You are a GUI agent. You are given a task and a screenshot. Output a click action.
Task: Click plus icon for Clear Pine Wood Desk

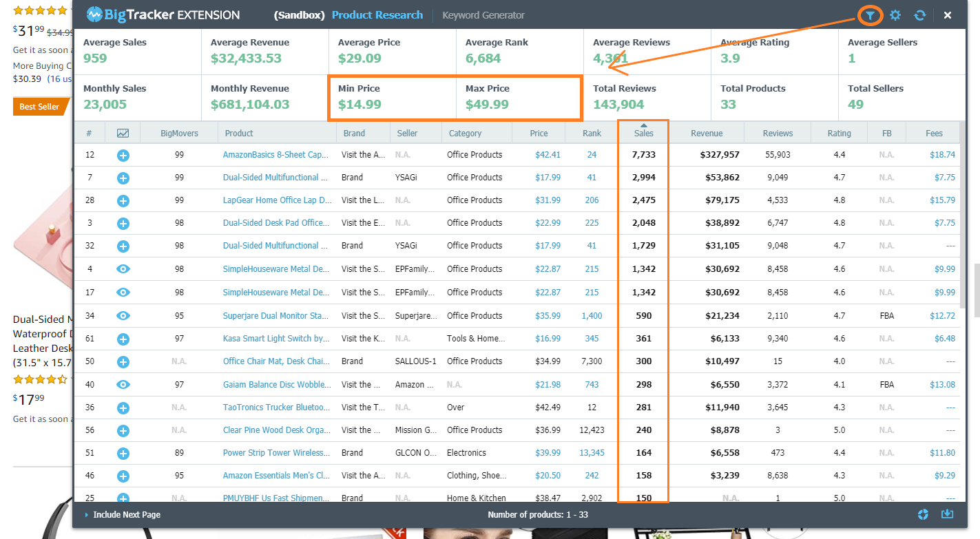(123, 431)
